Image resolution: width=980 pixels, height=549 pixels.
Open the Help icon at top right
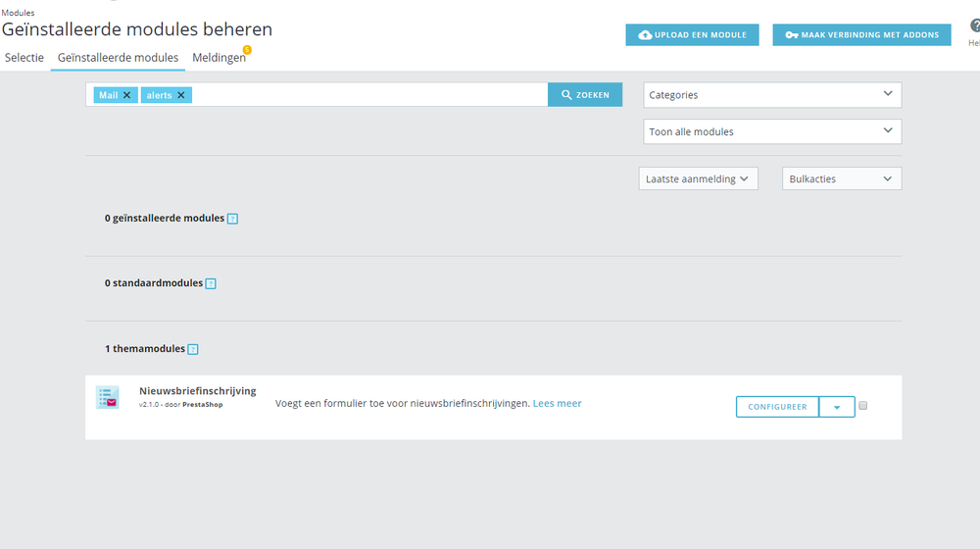pos(974,26)
